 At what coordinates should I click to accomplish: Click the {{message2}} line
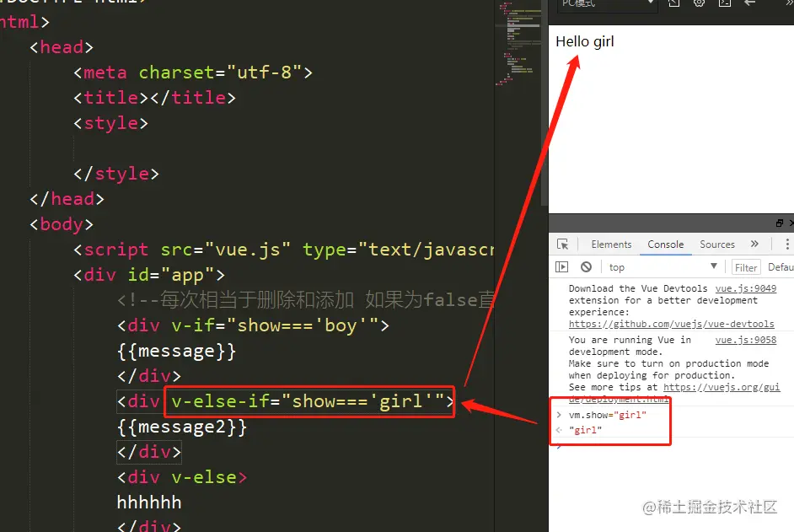point(182,427)
